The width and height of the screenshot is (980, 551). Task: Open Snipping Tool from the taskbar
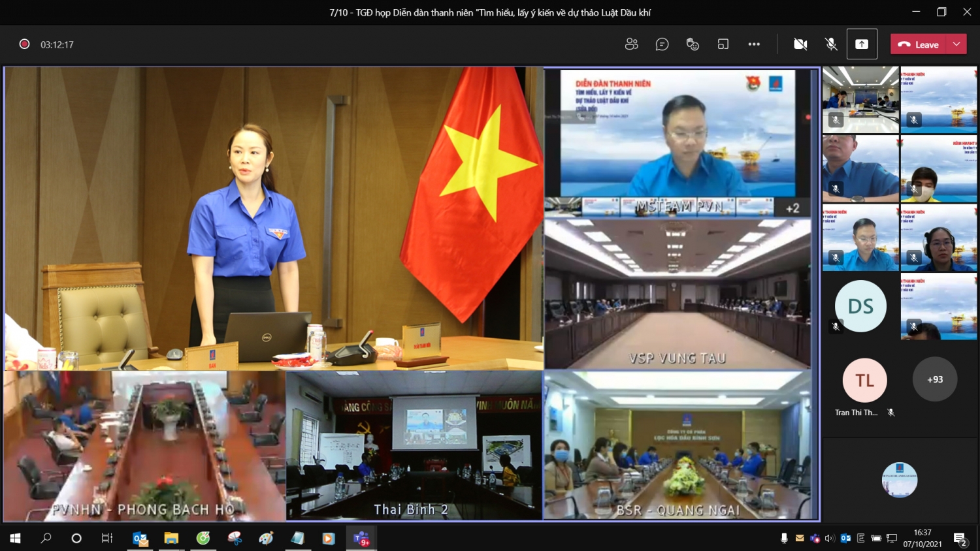click(235, 539)
